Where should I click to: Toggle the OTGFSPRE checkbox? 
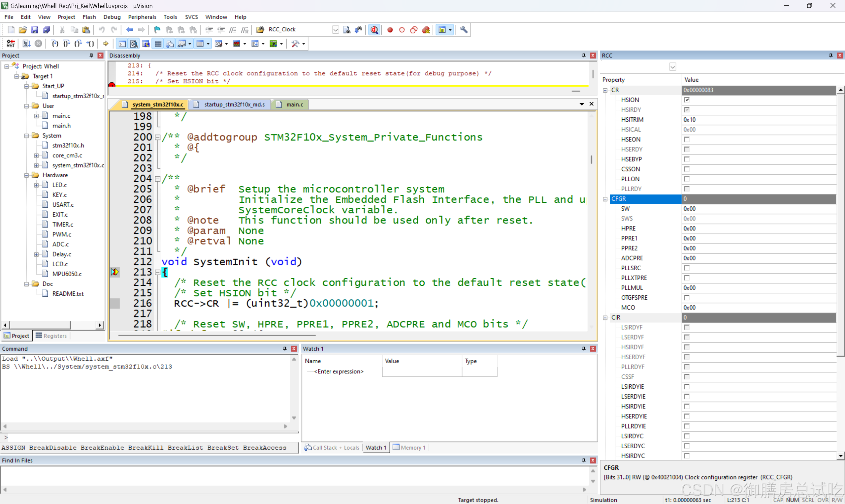tap(687, 298)
